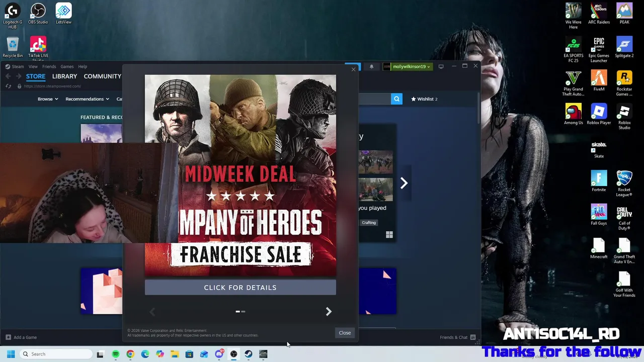Go back using Steam's back arrow
This screenshot has width=644, height=362.
coord(8,76)
